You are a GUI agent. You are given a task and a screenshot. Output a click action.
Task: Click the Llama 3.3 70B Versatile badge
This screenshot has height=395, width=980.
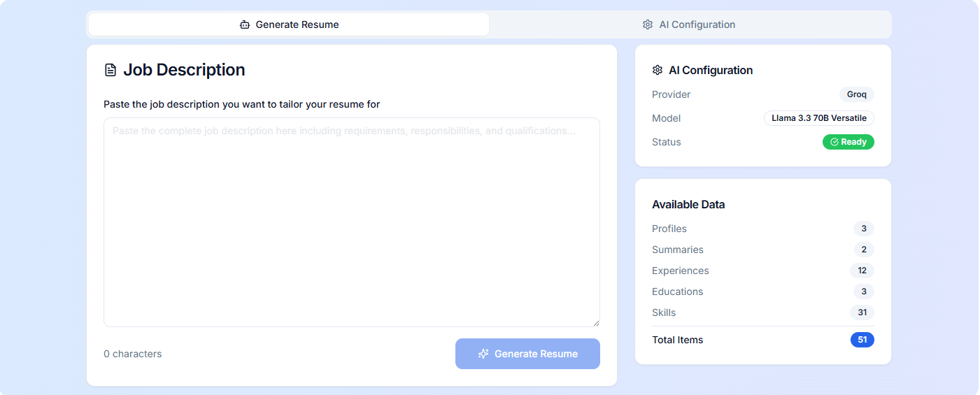pos(818,118)
